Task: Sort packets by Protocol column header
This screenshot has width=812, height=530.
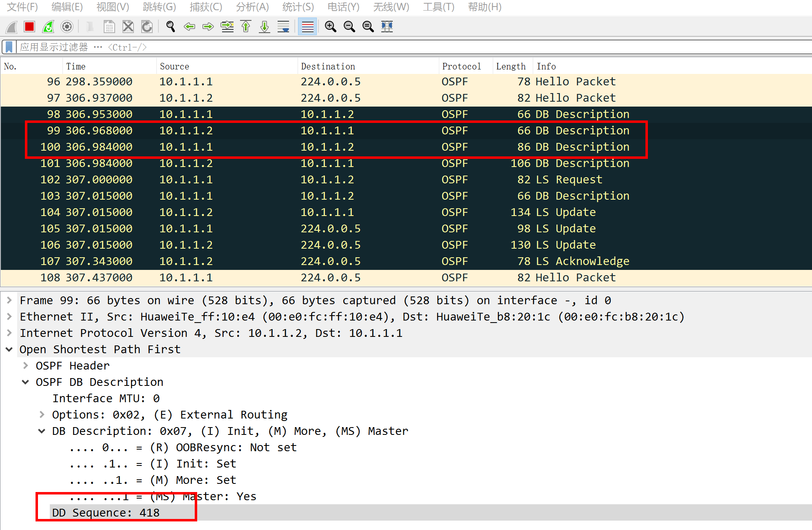Action: coord(461,66)
